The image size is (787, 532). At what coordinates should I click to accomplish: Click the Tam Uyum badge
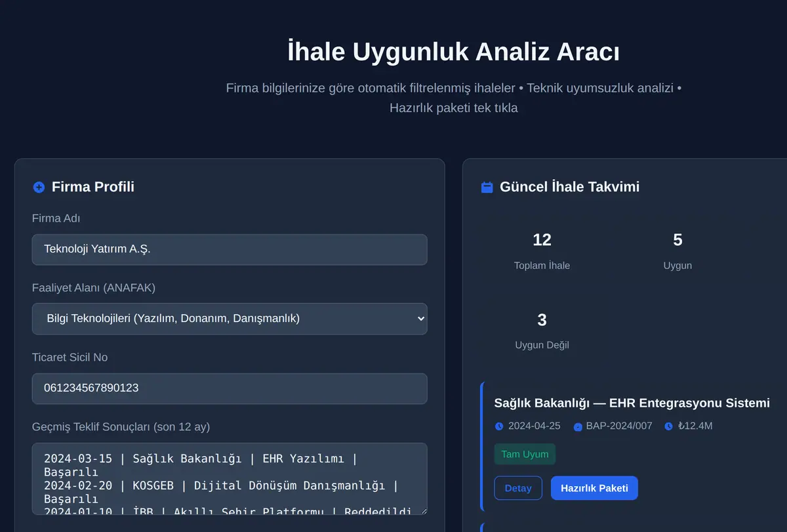(525, 454)
